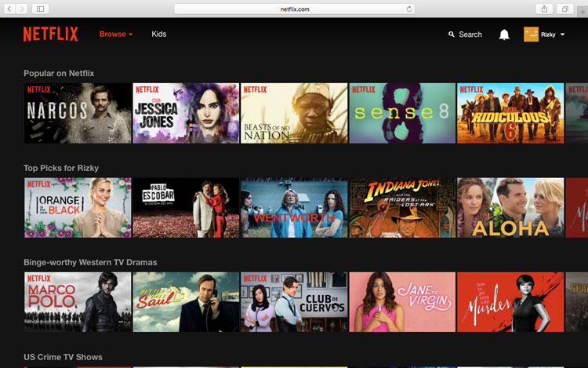Open Beasts of No Nation

click(x=294, y=113)
